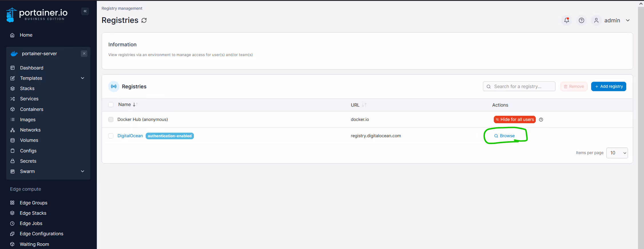644x249 pixels.
Task: Expand the Swarm menu chevron
Action: click(83, 171)
